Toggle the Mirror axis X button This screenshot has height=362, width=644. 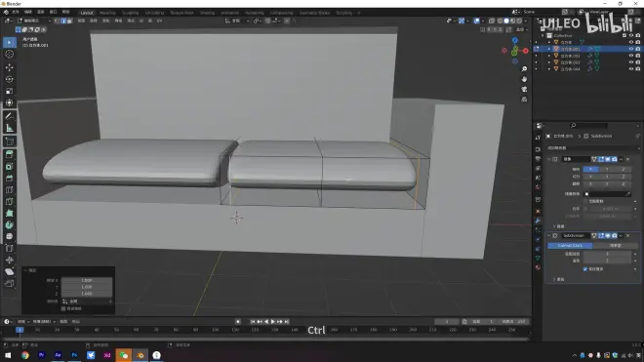point(590,169)
